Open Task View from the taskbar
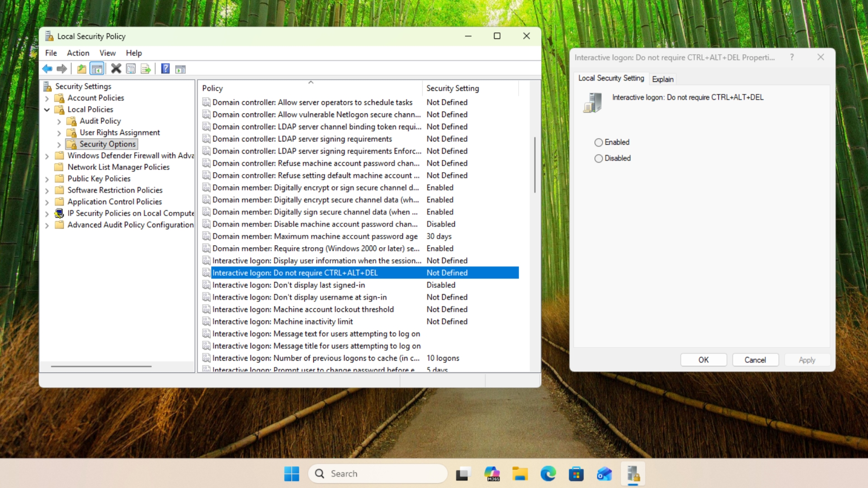The image size is (868, 488). (x=462, y=474)
